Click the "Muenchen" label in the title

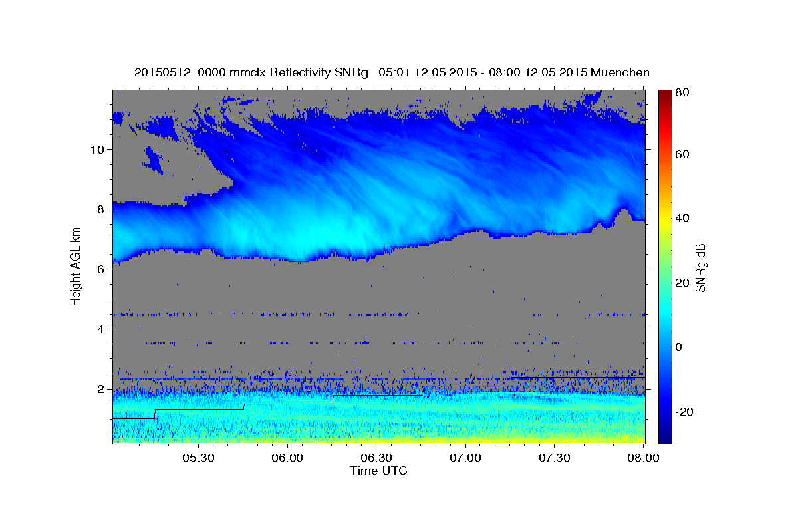[x=619, y=72]
